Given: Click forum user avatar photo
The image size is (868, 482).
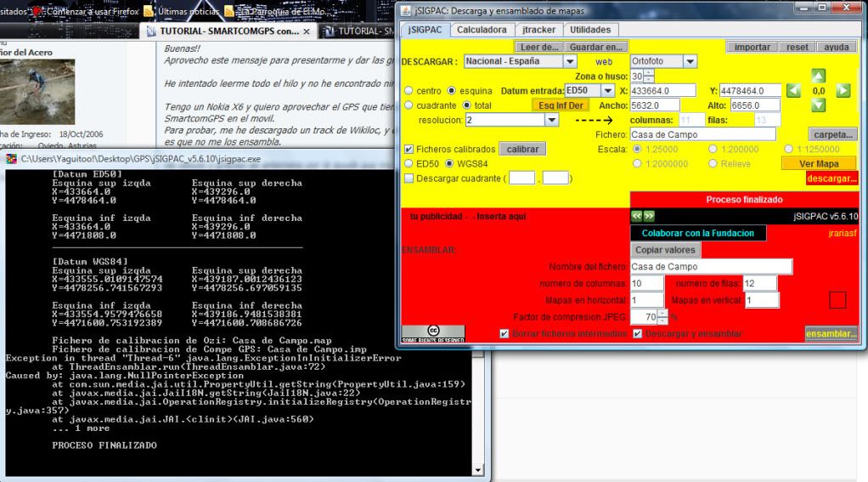Looking at the screenshot, I should point(37,92).
